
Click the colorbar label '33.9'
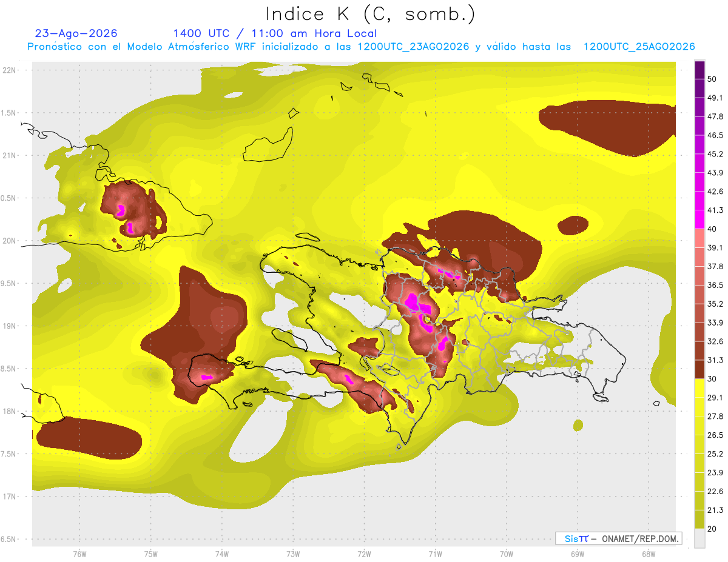tap(715, 323)
